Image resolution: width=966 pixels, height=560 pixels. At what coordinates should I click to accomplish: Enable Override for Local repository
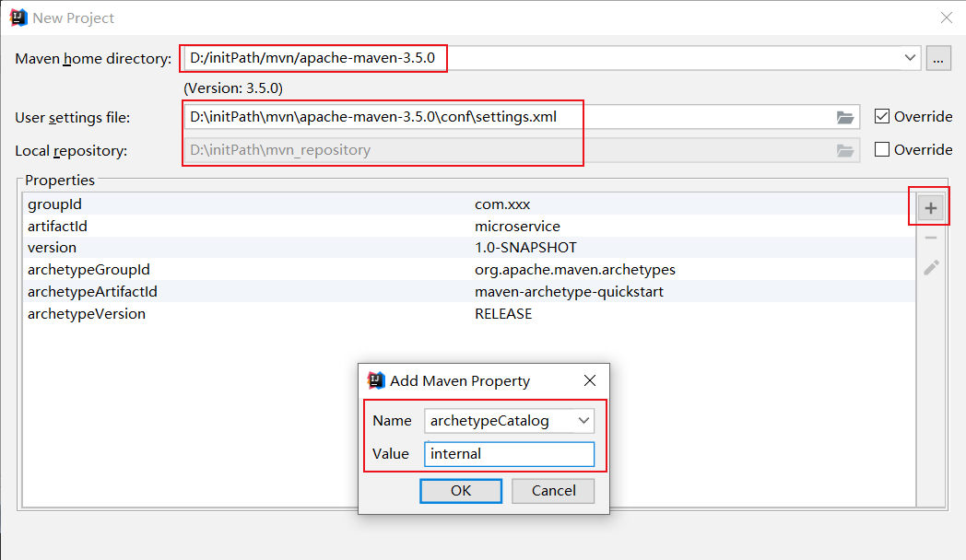coord(881,149)
